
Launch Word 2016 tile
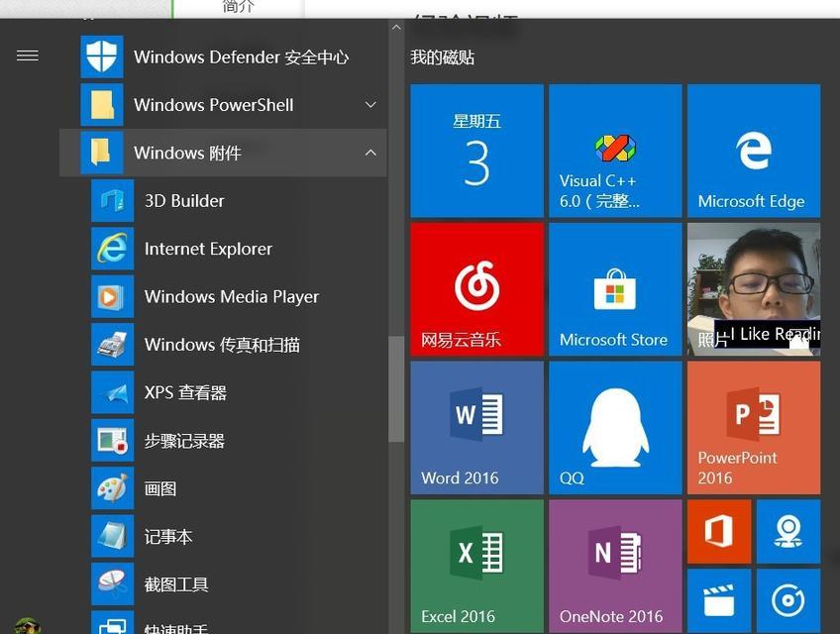point(476,428)
